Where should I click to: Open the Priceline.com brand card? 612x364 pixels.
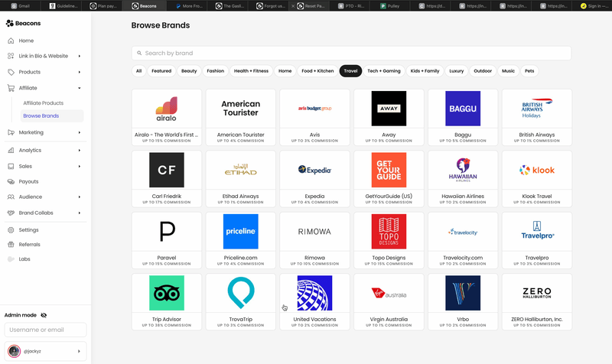[241, 240]
